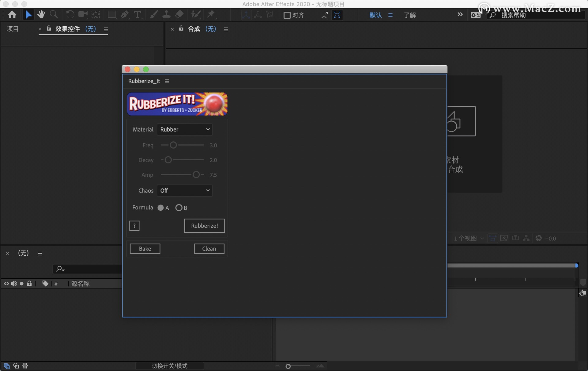Toggle the solo dot column switch
Image resolution: width=588 pixels, height=371 pixels.
tap(21, 284)
